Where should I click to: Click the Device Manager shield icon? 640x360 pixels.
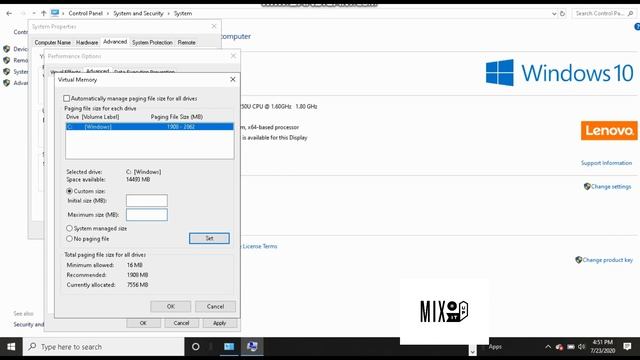coord(7,49)
